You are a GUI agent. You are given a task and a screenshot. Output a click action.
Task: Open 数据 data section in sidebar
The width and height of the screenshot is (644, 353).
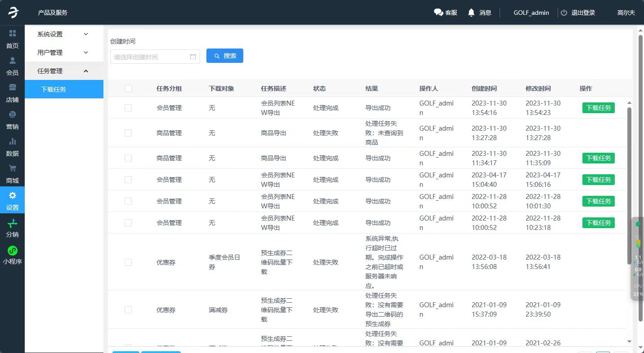(x=12, y=147)
